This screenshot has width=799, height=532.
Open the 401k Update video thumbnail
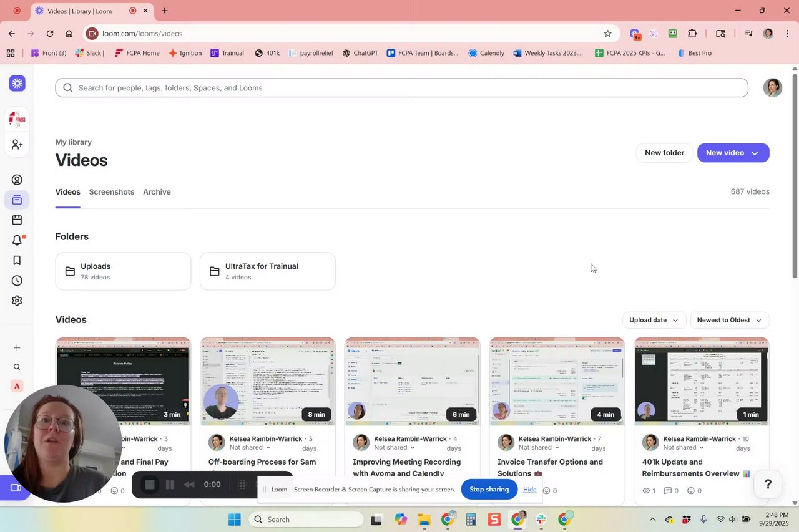tap(702, 382)
